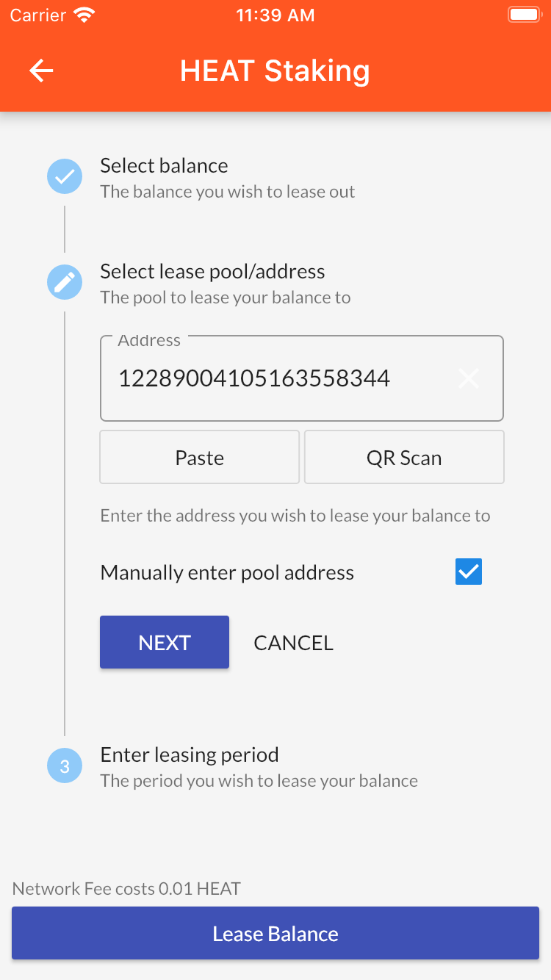
Task: Tap the Wi-Fi status icon
Action: pos(86,15)
